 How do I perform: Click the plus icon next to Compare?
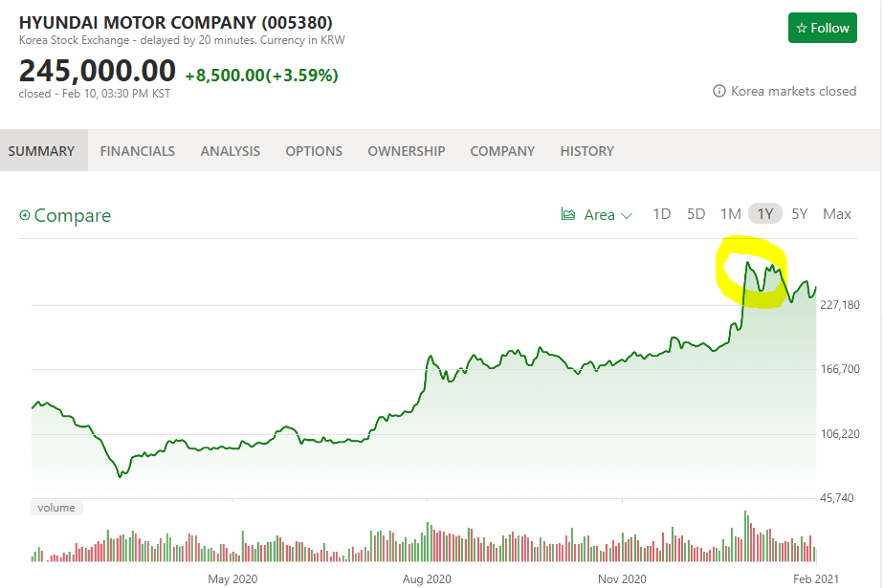coord(25,216)
